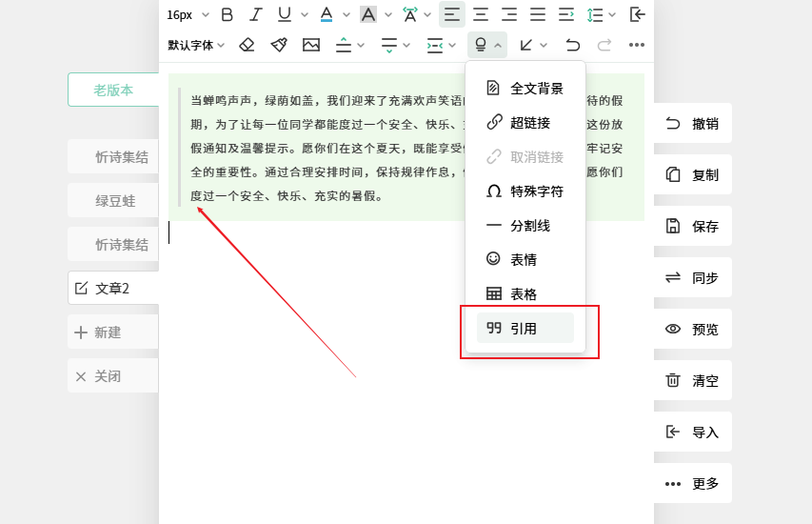
Task: Open the line height dropdown arrow
Action: click(612, 15)
